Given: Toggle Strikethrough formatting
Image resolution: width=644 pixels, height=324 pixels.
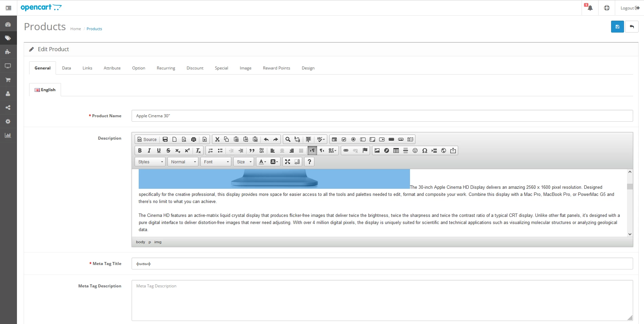Looking at the screenshot, I should tap(168, 150).
